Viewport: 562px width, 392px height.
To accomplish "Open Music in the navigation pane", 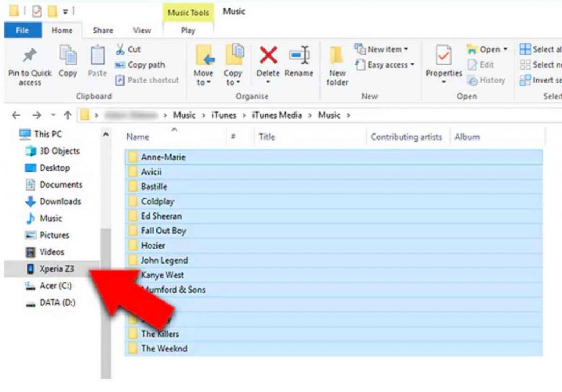I will pos(44,219).
